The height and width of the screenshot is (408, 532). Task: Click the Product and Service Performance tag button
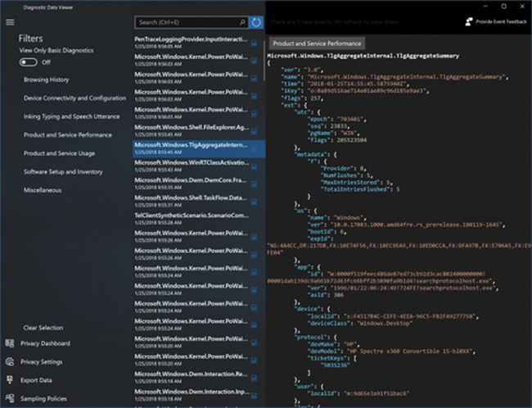[315, 43]
